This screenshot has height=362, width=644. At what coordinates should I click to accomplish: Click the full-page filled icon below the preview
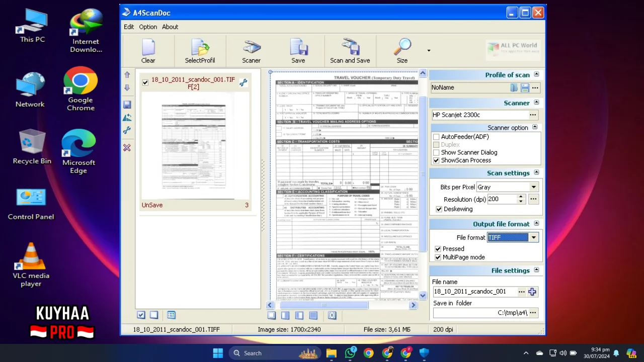click(x=313, y=315)
